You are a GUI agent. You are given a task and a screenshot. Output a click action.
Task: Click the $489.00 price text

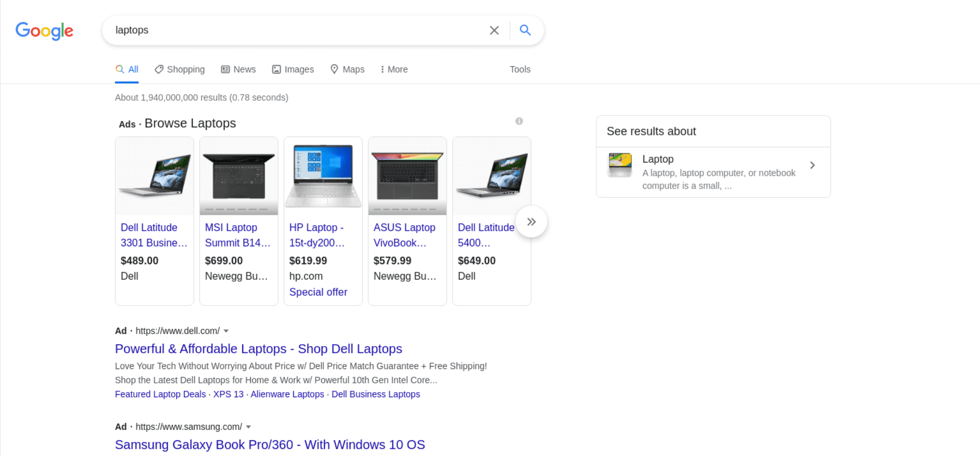[x=139, y=261]
